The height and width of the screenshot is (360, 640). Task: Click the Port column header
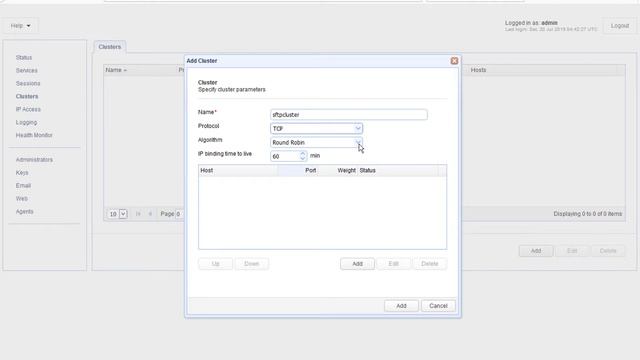tap(298, 171)
